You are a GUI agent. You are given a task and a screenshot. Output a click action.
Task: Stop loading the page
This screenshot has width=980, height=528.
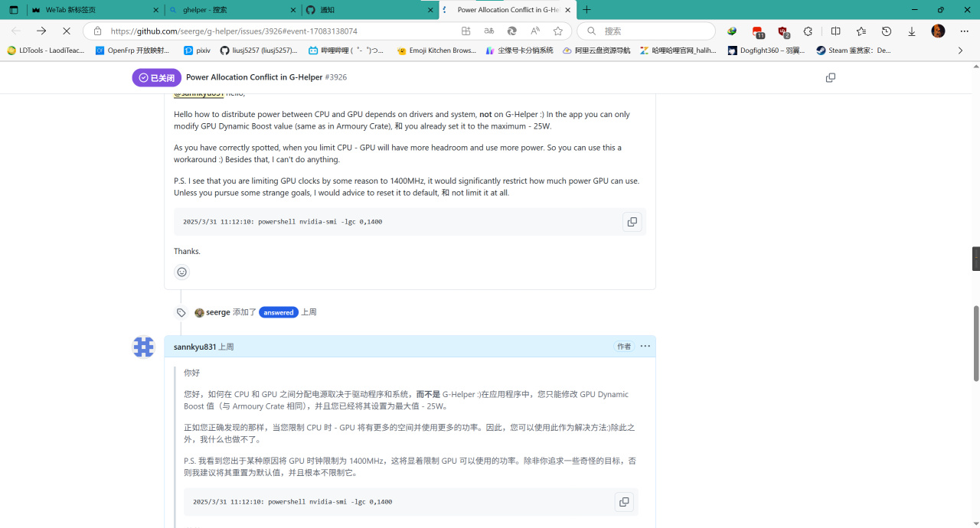67,31
